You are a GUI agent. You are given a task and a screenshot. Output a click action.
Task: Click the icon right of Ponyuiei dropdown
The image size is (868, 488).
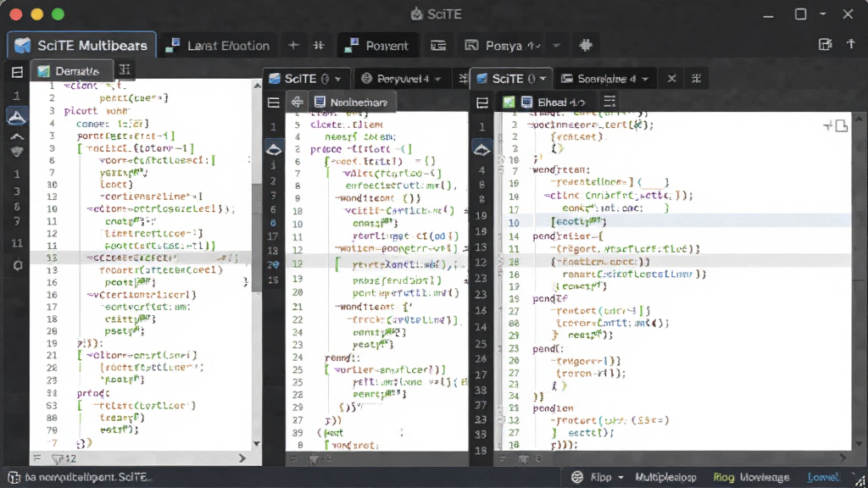click(464, 79)
